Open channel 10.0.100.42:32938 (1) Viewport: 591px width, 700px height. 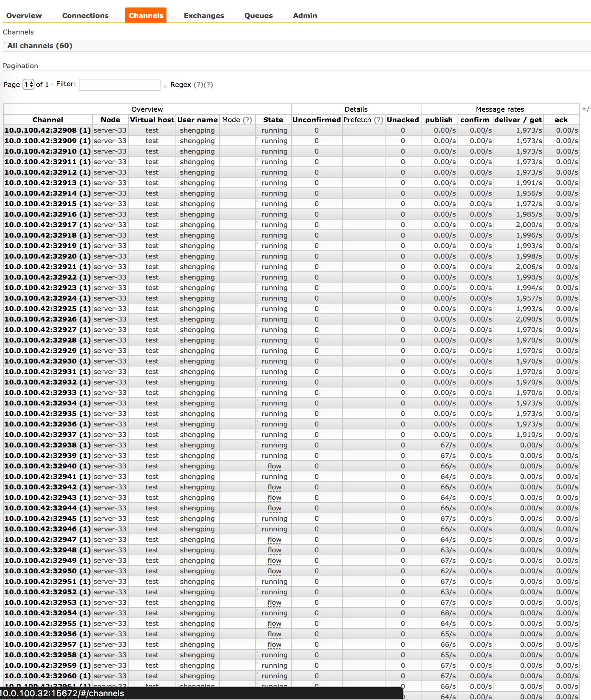click(x=48, y=445)
